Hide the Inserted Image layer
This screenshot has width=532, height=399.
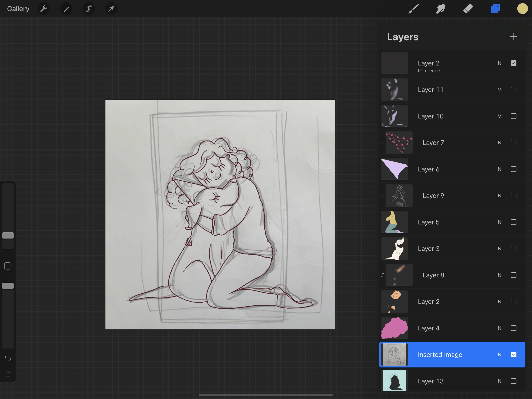[x=514, y=354]
